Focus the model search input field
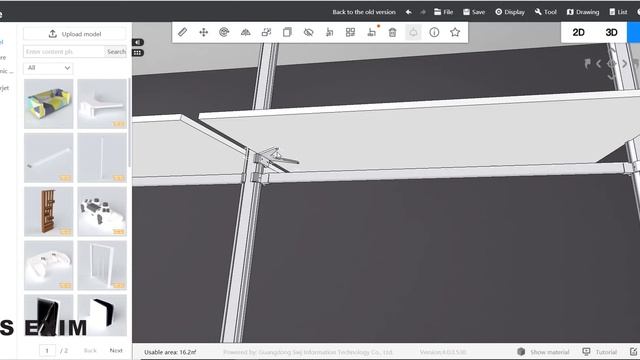 pyautogui.click(x=64, y=51)
